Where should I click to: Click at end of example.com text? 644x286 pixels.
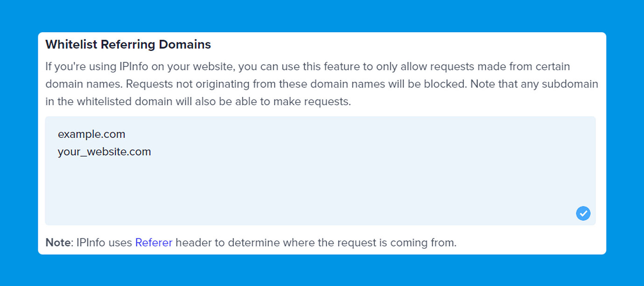point(126,135)
